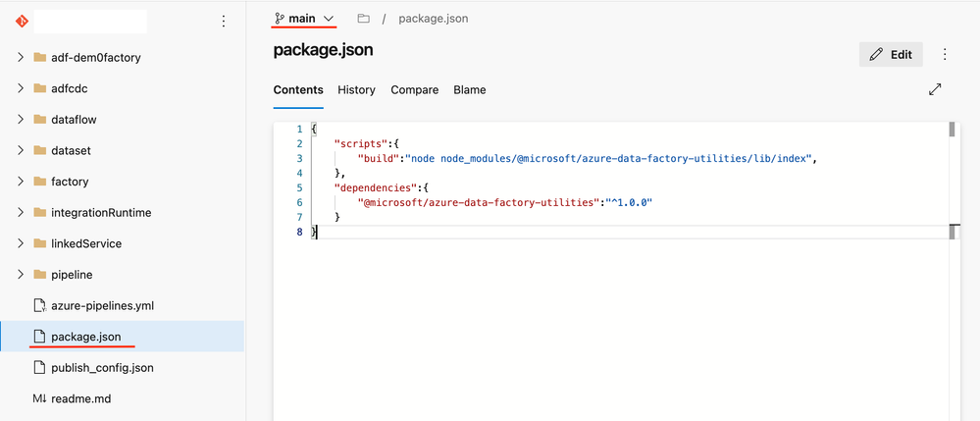Expand the dataset folder chevron
980x421 pixels.
(21, 150)
